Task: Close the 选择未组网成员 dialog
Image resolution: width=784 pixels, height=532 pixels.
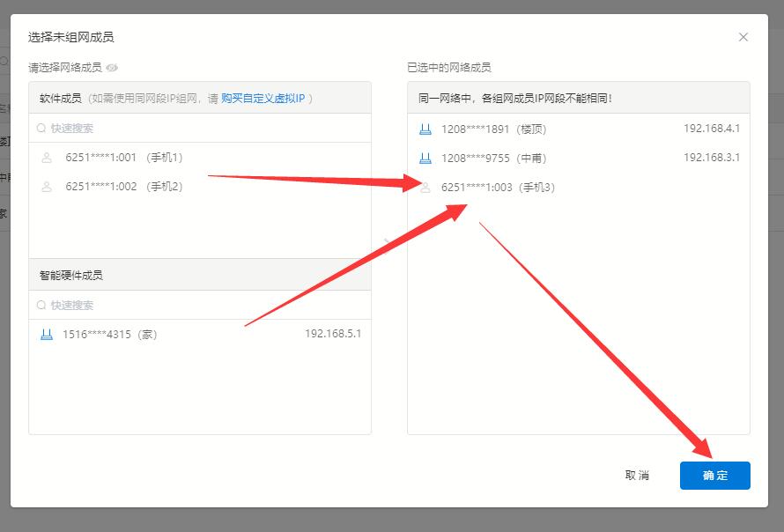Action: coord(743,37)
